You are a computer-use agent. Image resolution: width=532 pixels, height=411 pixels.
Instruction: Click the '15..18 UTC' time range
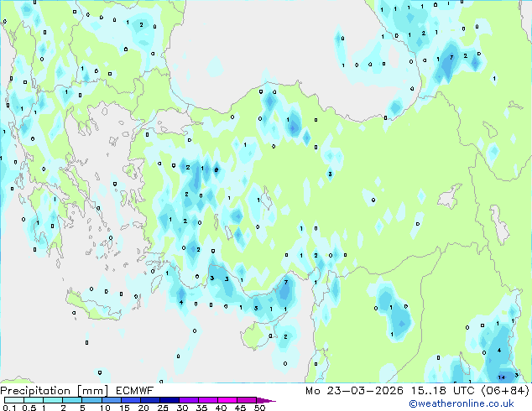[442, 391]
